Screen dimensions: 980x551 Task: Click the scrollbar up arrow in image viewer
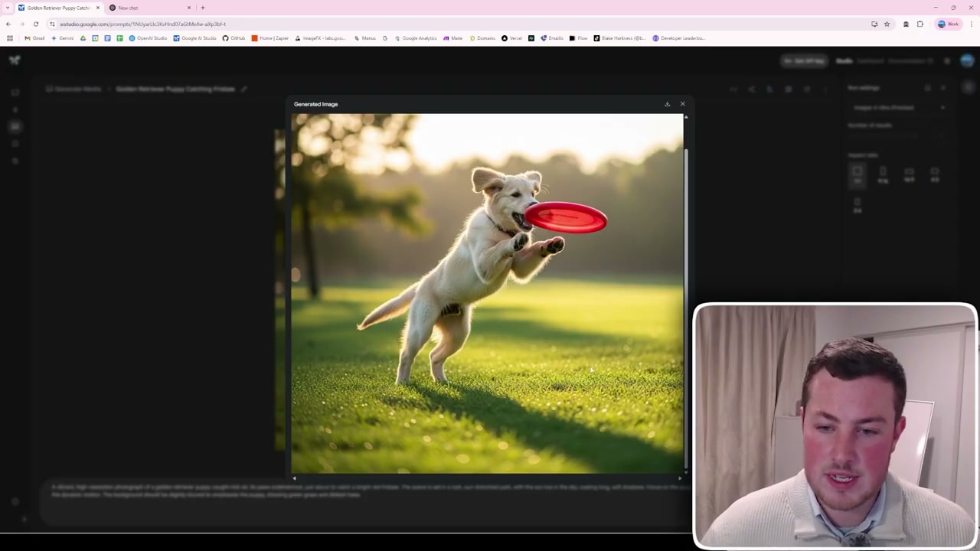click(686, 117)
